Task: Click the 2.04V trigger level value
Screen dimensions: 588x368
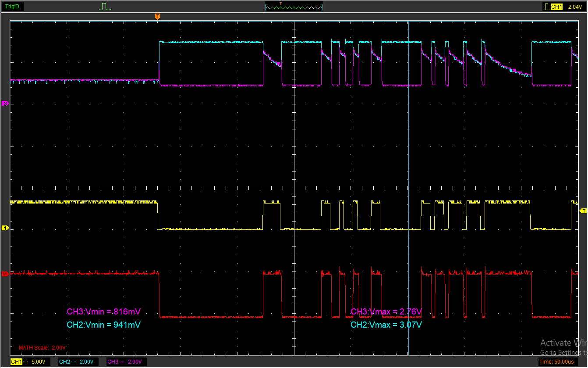Action: point(575,7)
